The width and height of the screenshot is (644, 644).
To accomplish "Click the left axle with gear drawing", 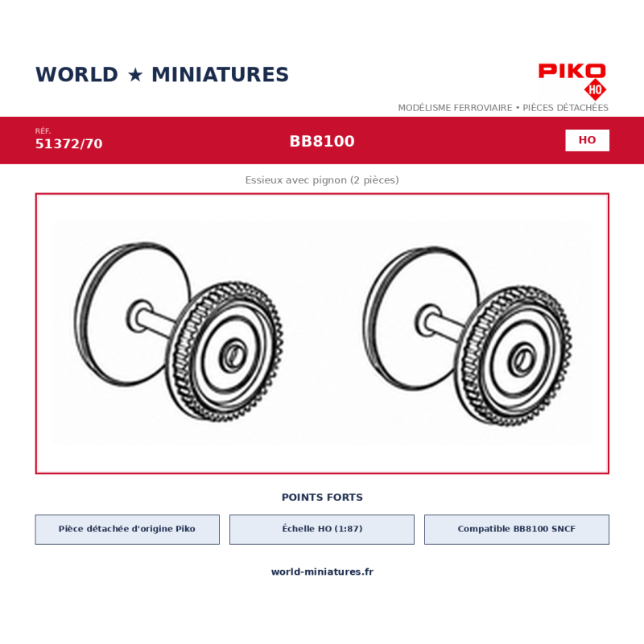I will click(x=179, y=331).
